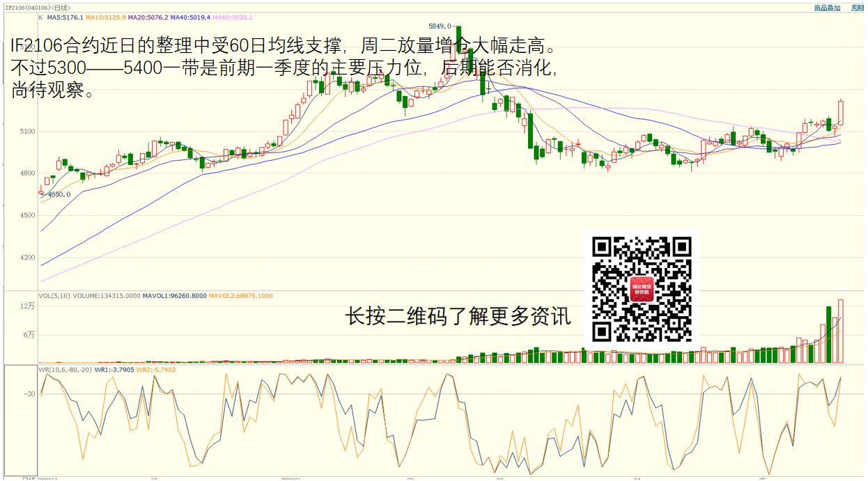Click the empty box left of WR panel
The height and width of the screenshot is (481, 868).
(x=20, y=420)
